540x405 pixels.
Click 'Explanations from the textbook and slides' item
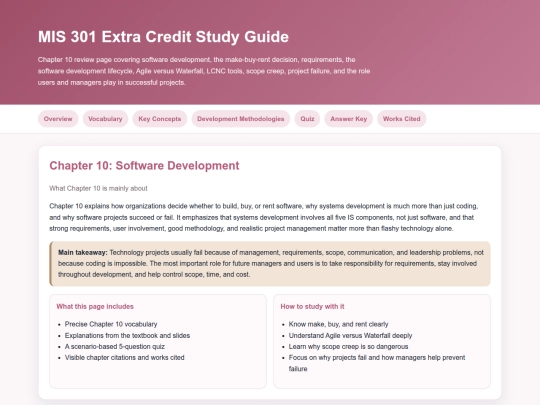pyautogui.click(x=127, y=335)
